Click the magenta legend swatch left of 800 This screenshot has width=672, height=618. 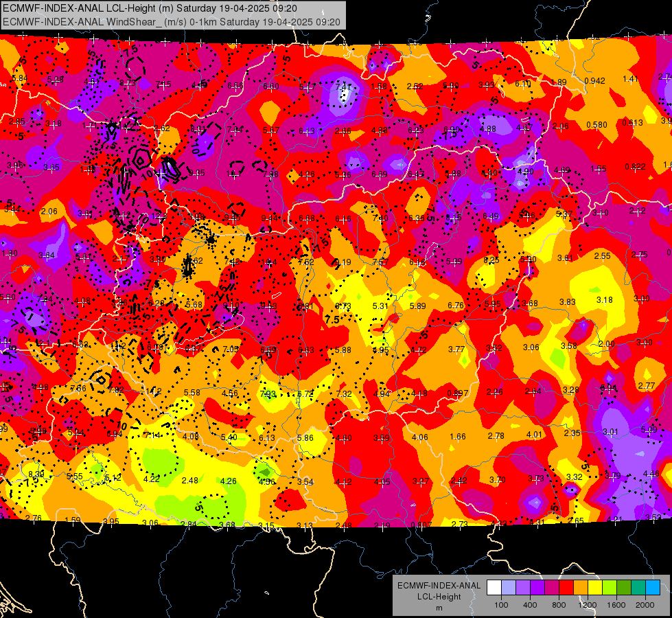(552, 588)
